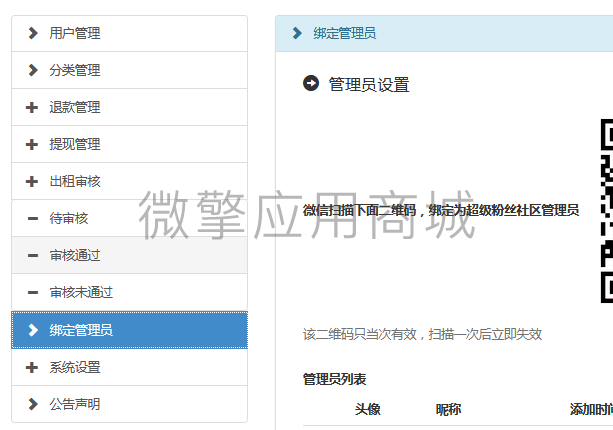The width and height of the screenshot is (613, 430).
Task: Click the 添加时间 column header
Action: click(x=591, y=409)
